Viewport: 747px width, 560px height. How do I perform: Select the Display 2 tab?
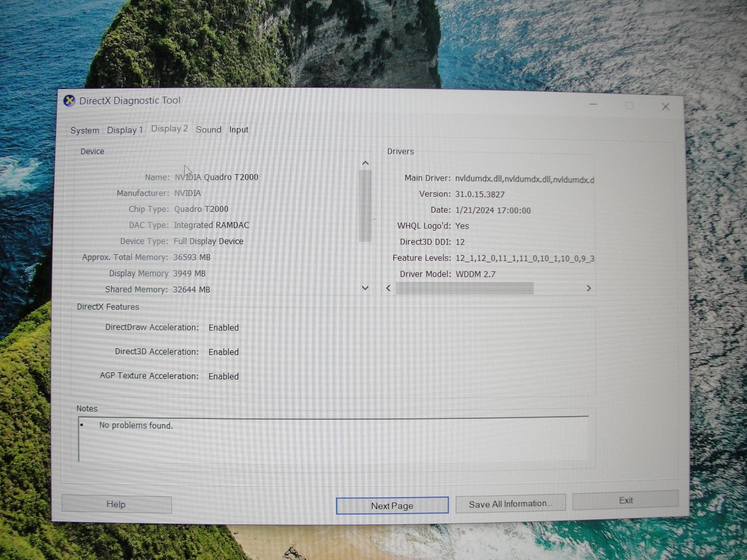169,129
